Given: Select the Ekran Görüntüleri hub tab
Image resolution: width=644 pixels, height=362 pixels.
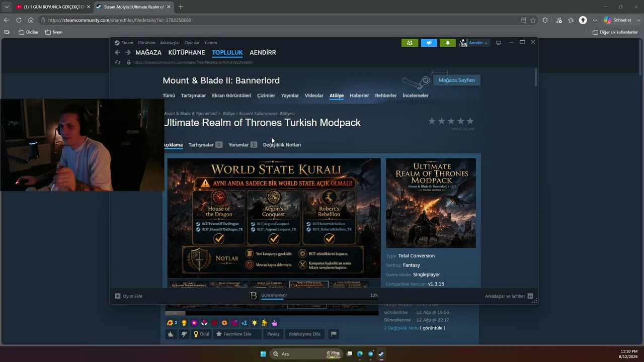Looking at the screenshot, I should pyautogui.click(x=231, y=96).
